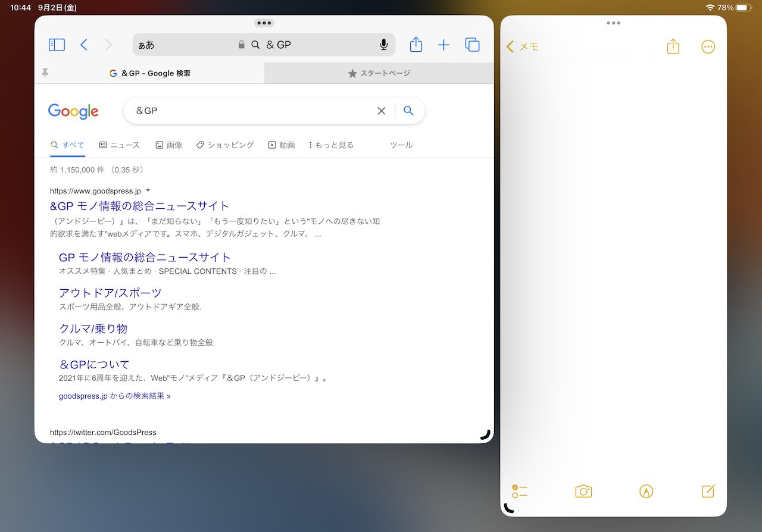Open the ニュース results tab

[119, 145]
